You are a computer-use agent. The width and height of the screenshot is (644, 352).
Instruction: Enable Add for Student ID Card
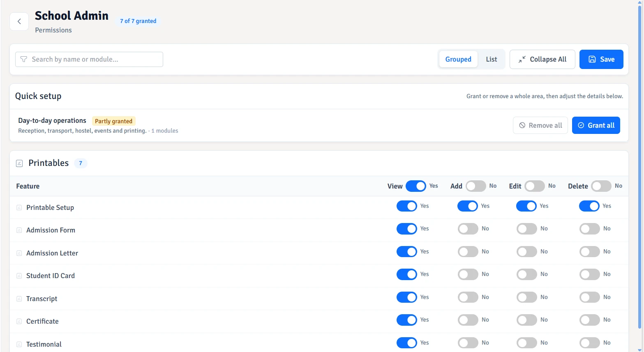pos(468,274)
